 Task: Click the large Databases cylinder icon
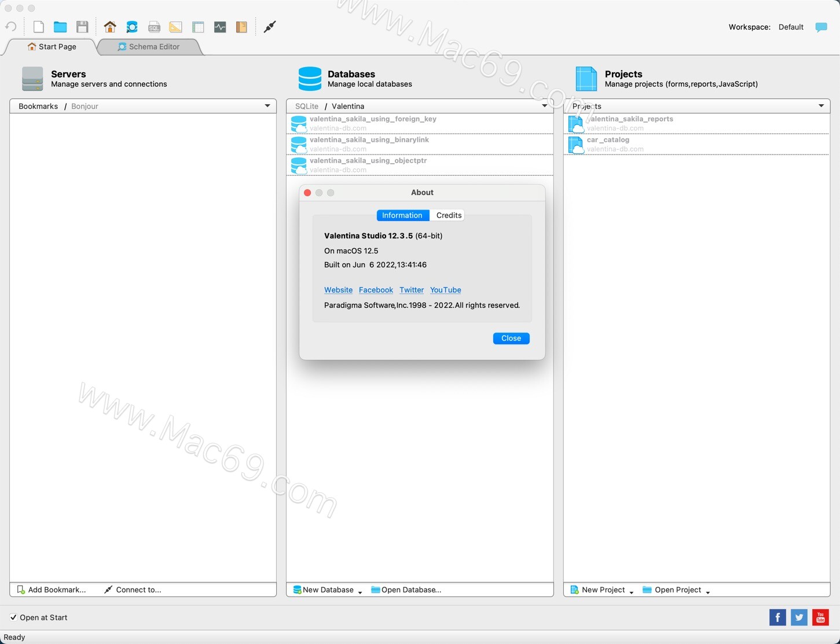(310, 79)
